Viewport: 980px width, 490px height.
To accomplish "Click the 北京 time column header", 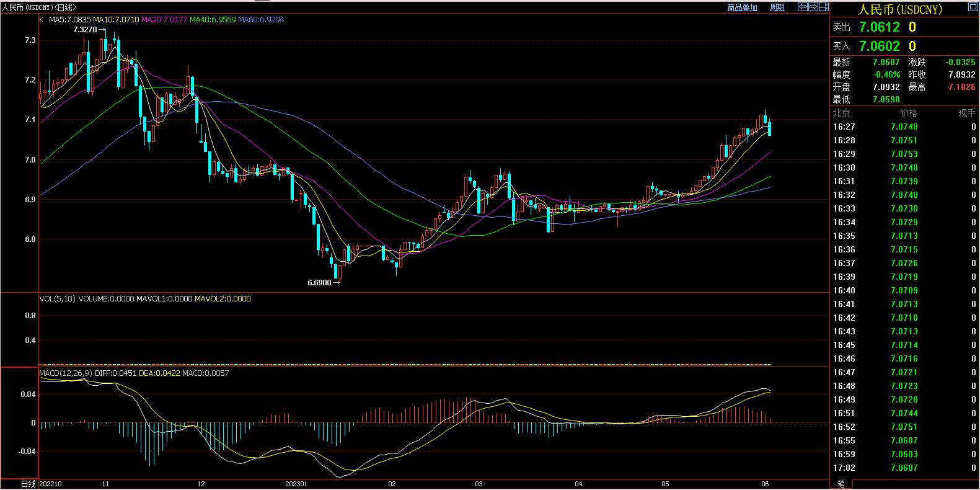I will click(841, 113).
